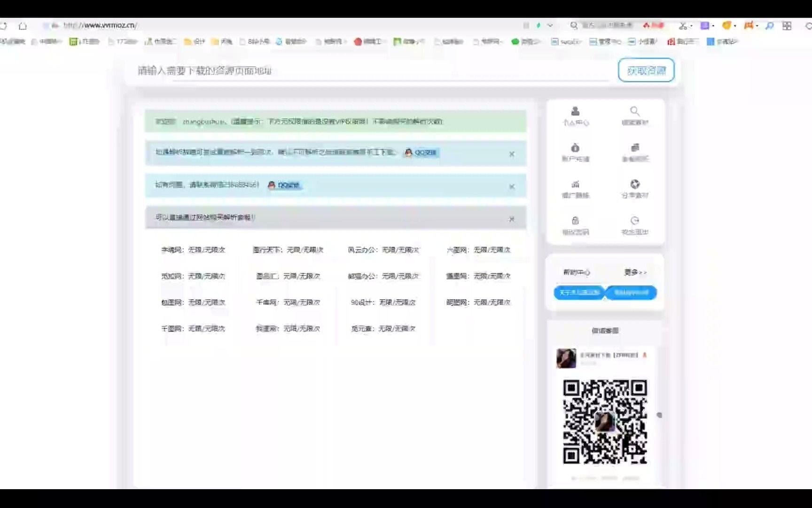Viewport: 812px width, 508px height.
Task: Click the 千库网 entry in site list
Action: point(288,302)
